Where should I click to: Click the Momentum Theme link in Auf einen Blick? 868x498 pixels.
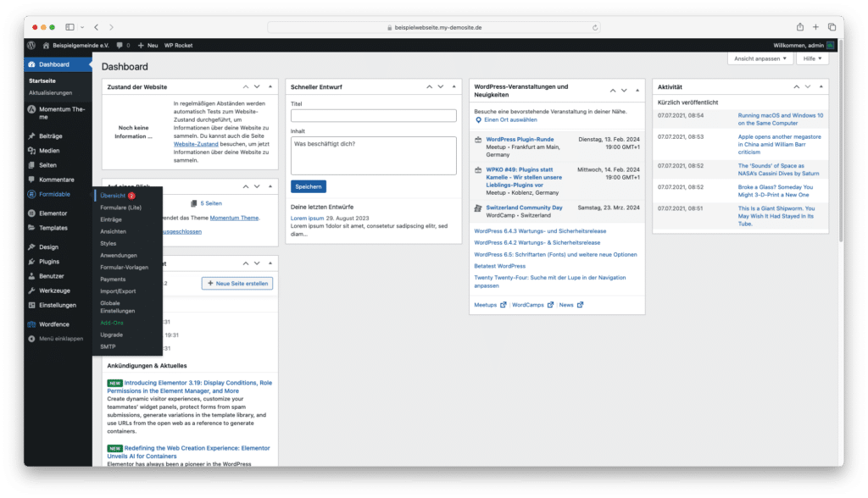[x=234, y=218]
